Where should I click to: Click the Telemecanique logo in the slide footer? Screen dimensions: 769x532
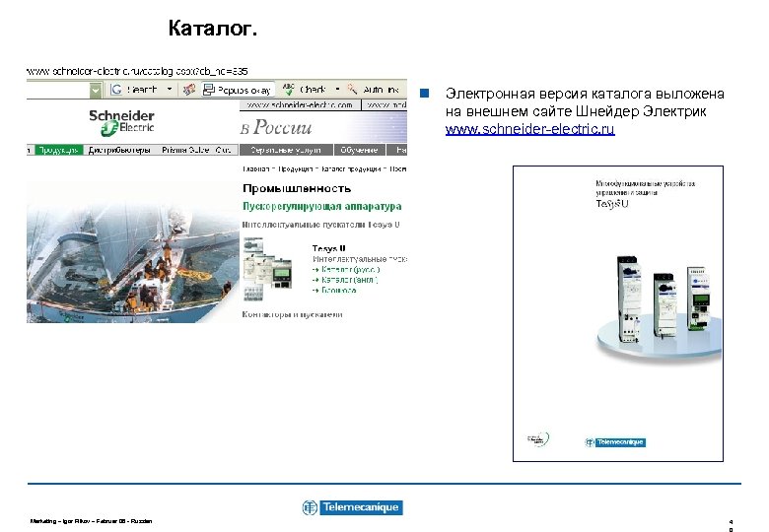click(x=352, y=507)
